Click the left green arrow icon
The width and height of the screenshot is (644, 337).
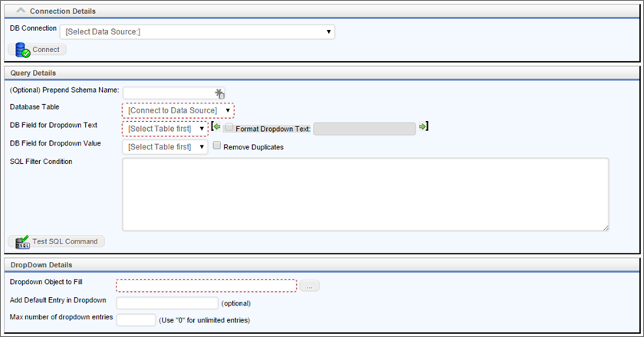(x=217, y=128)
